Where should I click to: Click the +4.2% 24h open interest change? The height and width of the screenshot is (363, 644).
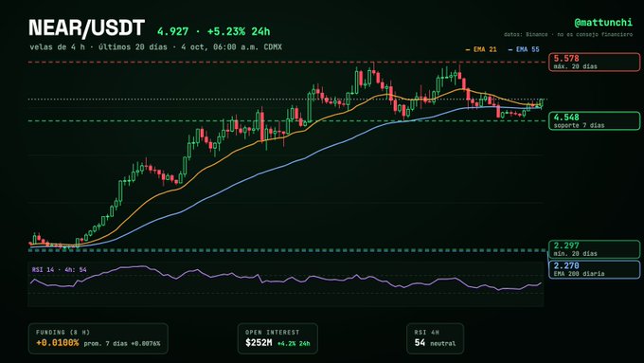point(294,343)
